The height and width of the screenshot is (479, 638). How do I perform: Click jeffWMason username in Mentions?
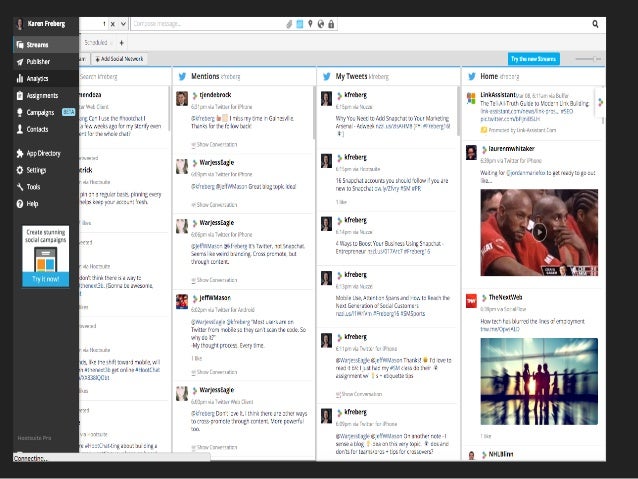(x=215, y=298)
